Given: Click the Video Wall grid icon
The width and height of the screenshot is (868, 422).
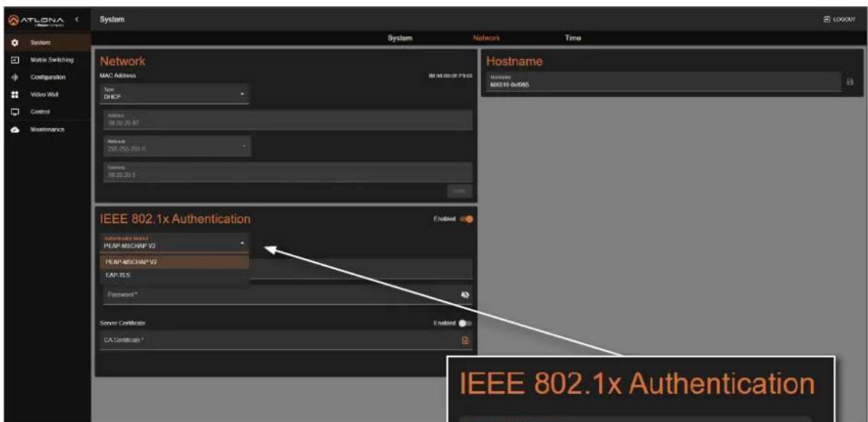Looking at the screenshot, I should [x=14, y=94].
